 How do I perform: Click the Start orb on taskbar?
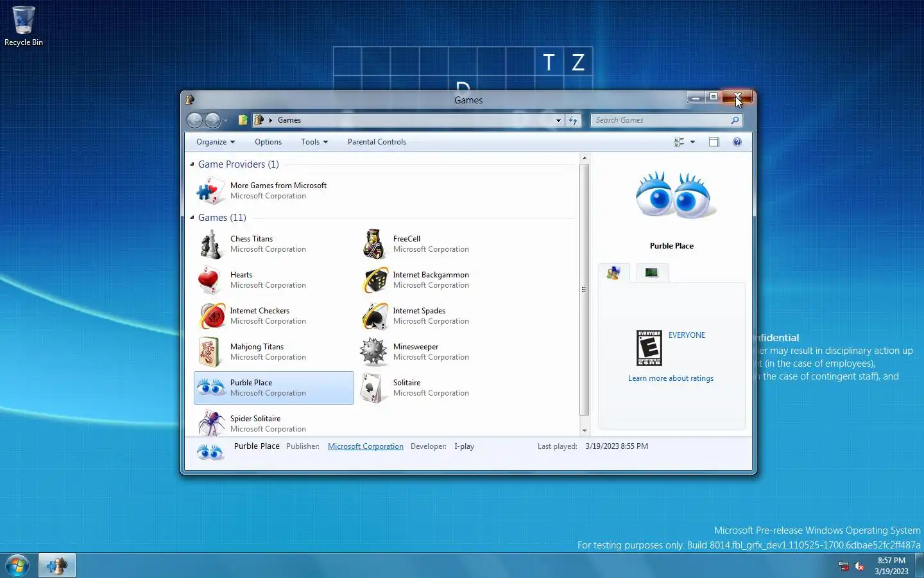(17, 566)
